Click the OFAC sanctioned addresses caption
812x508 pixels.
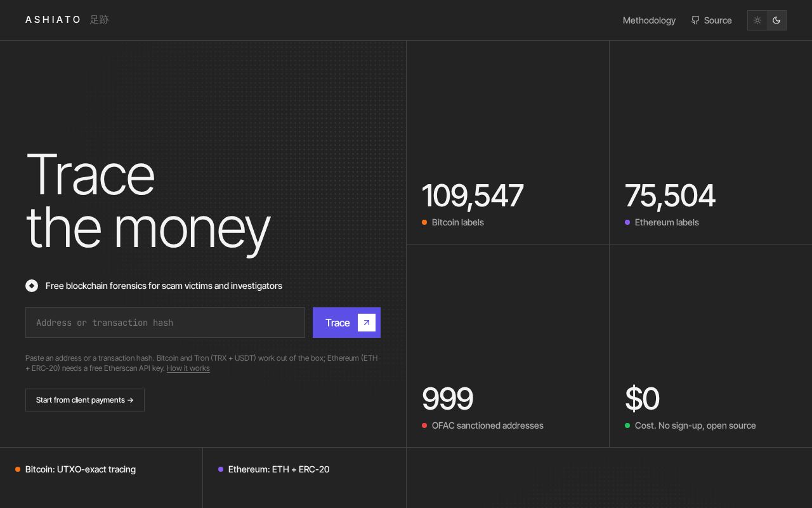click(488, 425)
